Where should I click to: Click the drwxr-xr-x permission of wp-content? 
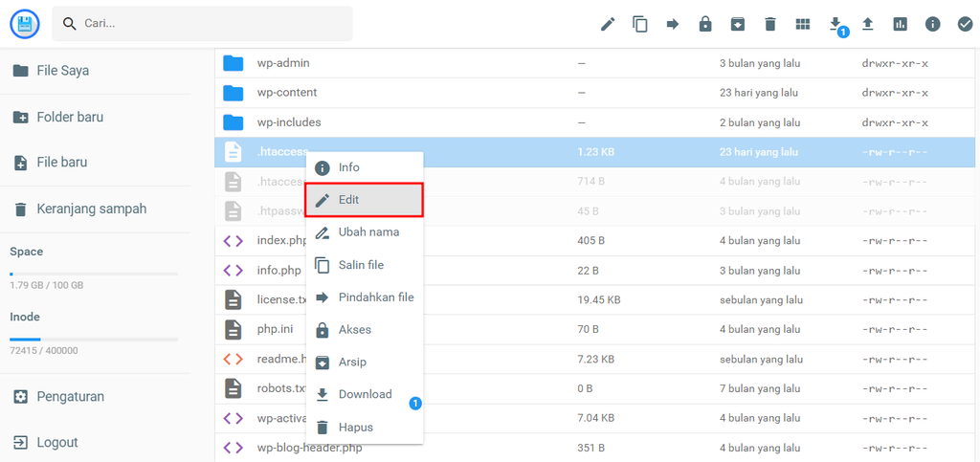(895, 93)
